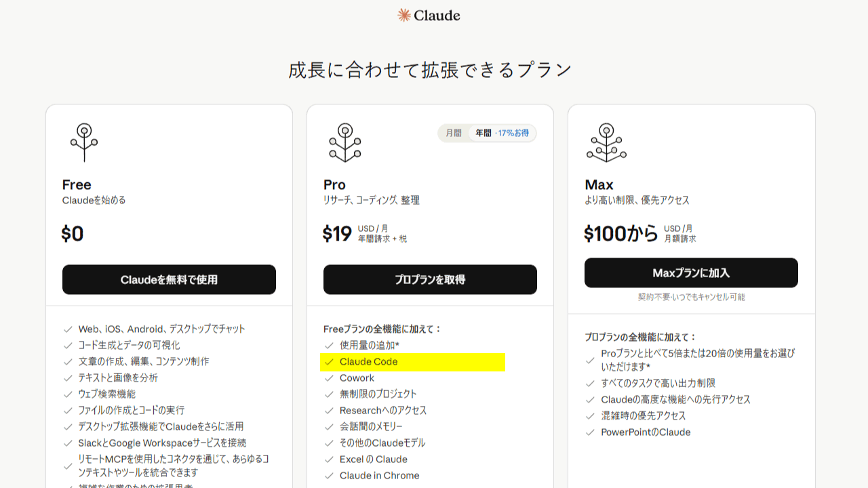
Task: Click checkmark beside ウェブ検索機能 feature
Action: click(x=68, y=394)
